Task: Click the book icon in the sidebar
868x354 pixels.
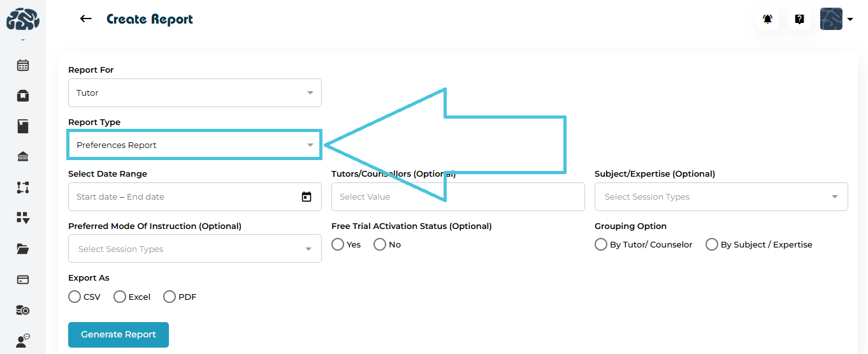Action: coord(23,126)
